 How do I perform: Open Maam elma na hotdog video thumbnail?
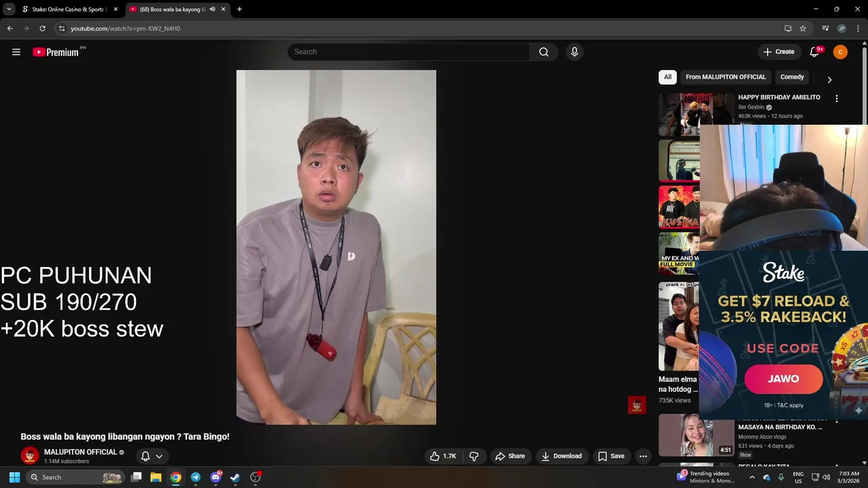click(x=679, y=326)
